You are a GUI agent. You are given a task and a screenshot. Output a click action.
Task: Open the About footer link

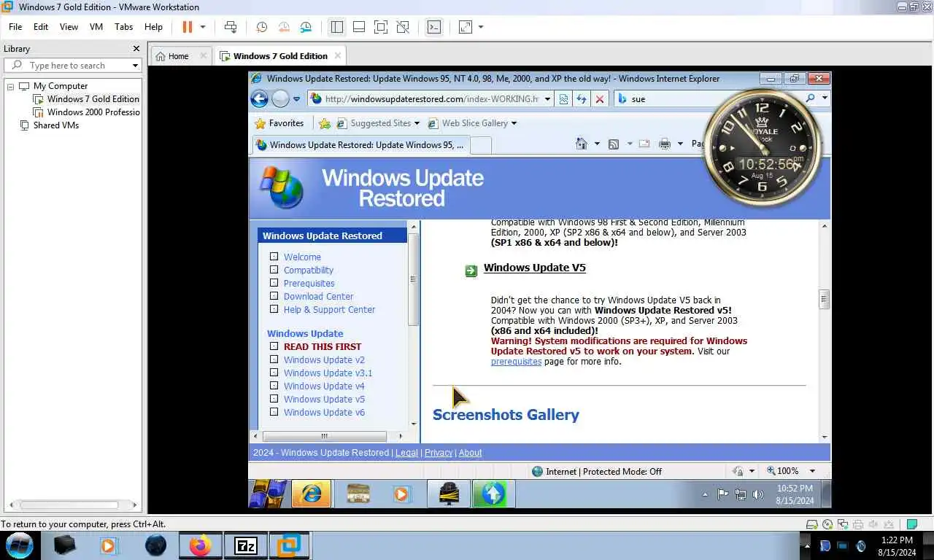[x=470, y=453]
